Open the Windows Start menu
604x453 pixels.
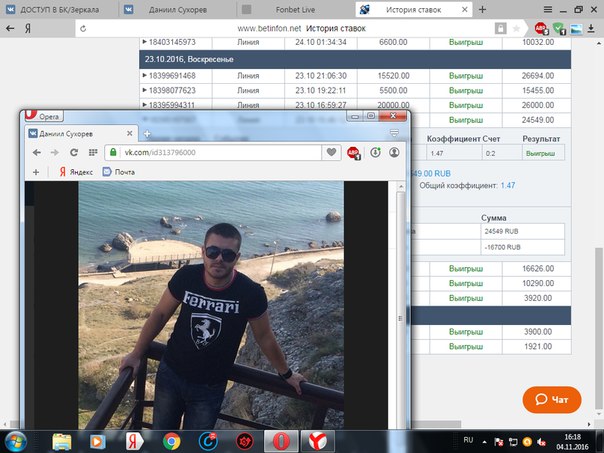click(15, 441)
